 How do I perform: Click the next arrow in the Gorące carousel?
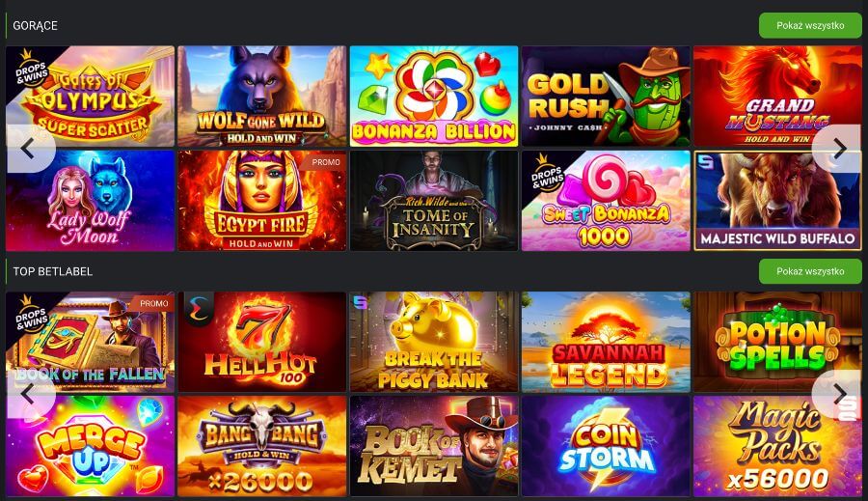pyautogui.click(x=838, y=149)
